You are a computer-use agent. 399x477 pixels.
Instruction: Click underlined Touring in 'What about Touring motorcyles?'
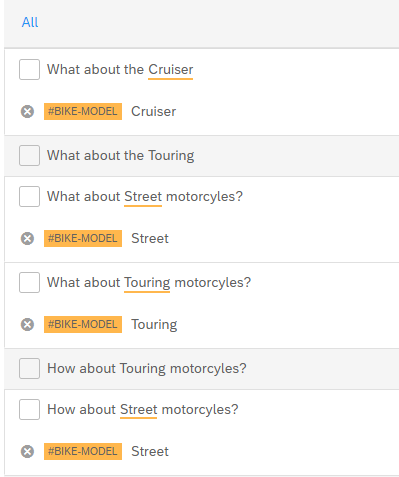(147, 283)
